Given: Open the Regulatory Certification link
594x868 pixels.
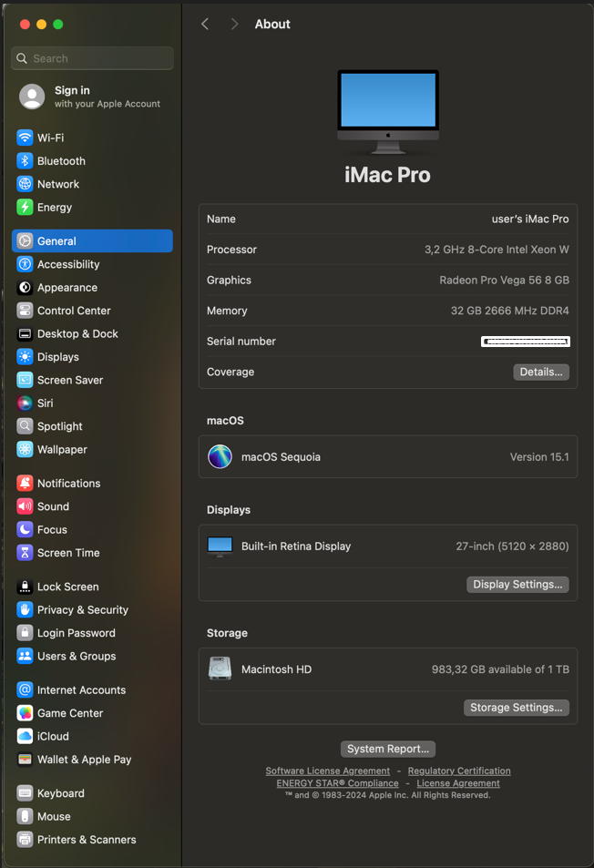Looking at the screenshot, I should tap(459, 771).
